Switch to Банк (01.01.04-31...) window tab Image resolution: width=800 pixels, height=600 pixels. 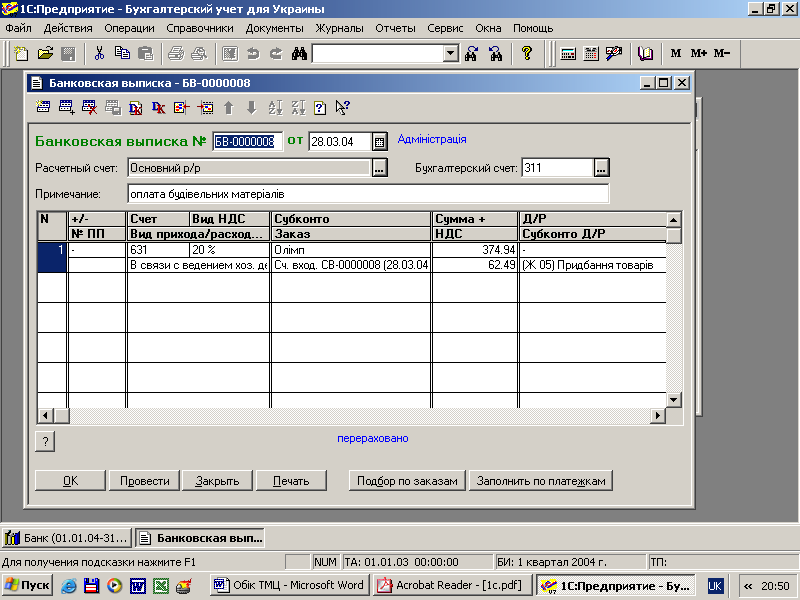click(x=67, y=538)
